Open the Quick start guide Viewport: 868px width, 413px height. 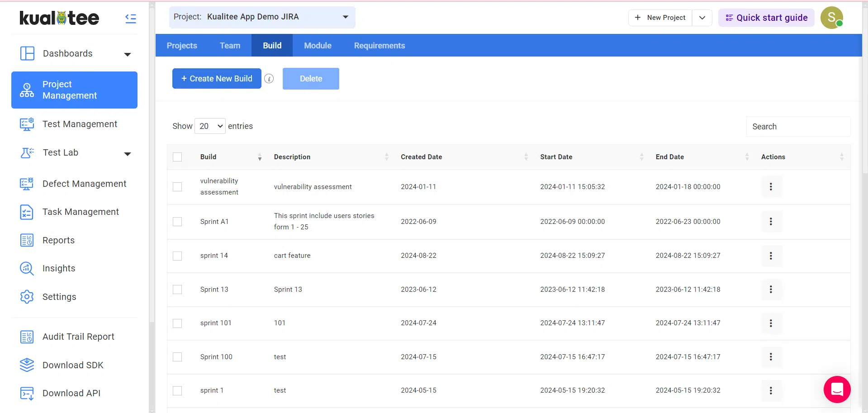[766, 18]
